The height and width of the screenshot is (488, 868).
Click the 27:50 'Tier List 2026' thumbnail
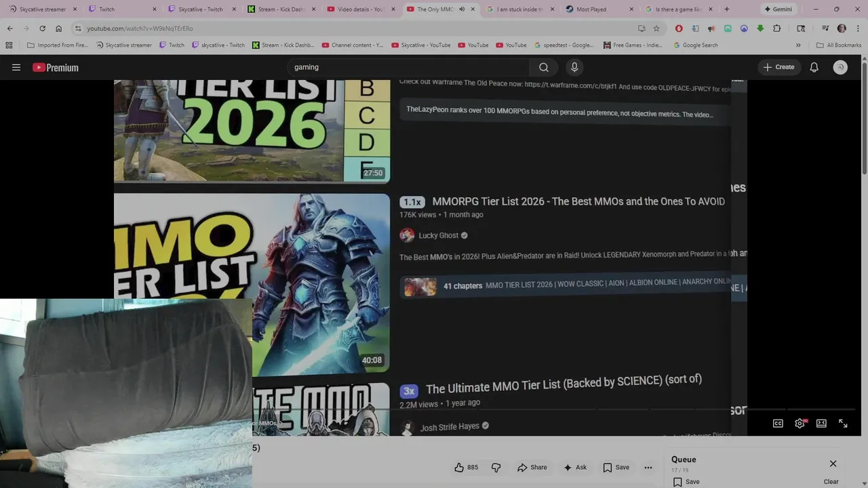coord(252,131)
